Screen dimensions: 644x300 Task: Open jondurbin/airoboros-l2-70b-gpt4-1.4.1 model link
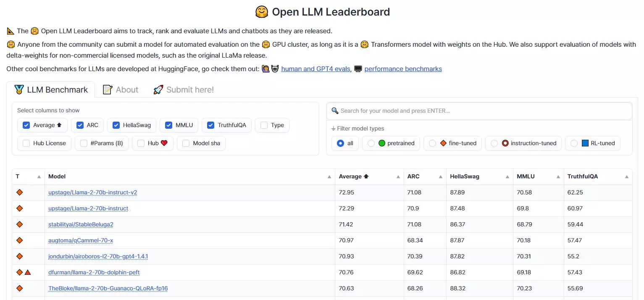click(x=98, y=256)
